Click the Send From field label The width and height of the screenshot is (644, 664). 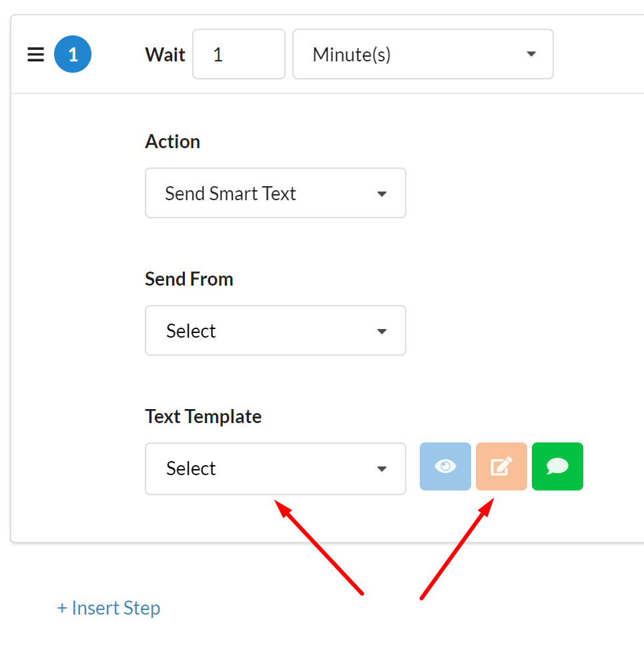(x=189, y=279)
